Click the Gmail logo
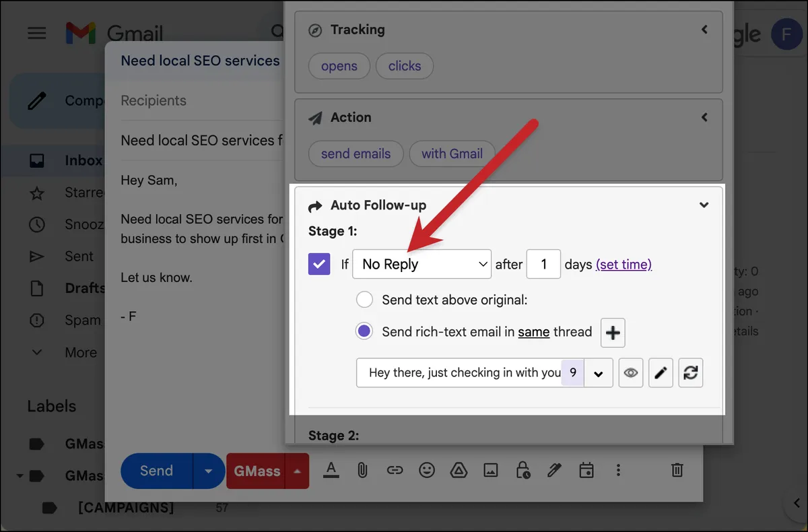This screenshot has width=808, height=532. (114, 33)
